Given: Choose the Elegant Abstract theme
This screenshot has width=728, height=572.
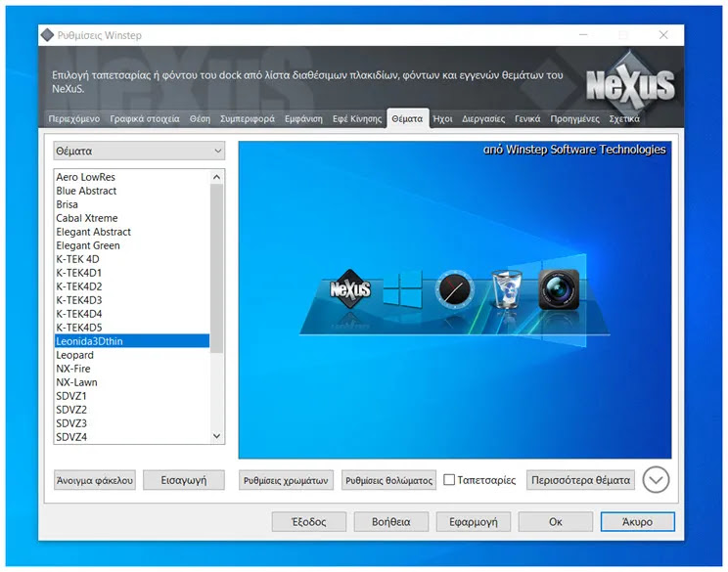Looking at the screenshot, I should [132, 232].
